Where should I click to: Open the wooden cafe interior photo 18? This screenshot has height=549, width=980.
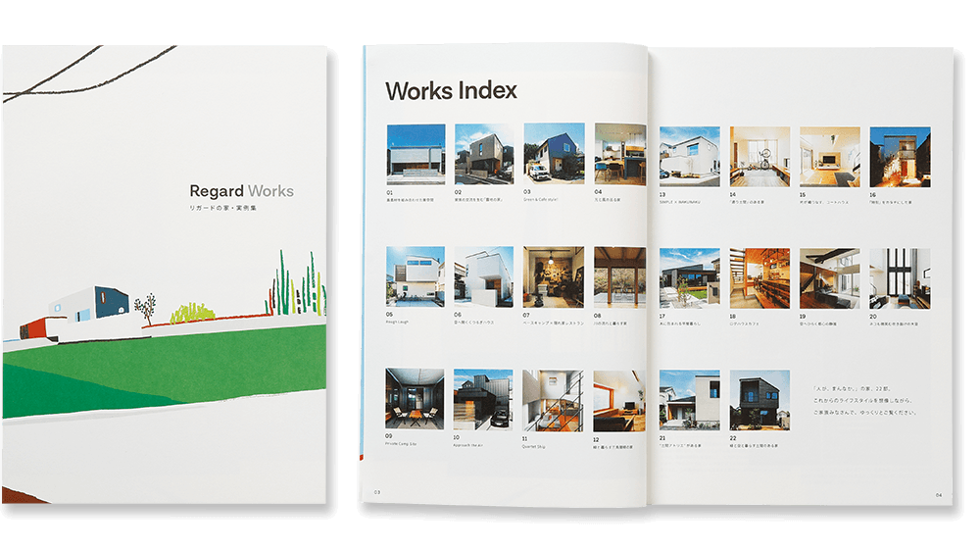tap(759, 277)
